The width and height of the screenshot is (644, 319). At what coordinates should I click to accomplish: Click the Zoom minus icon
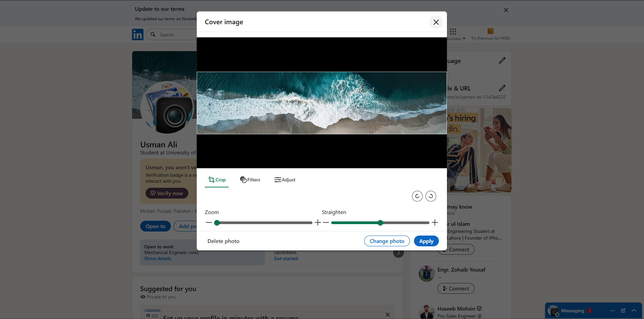(x=209, y=222)
